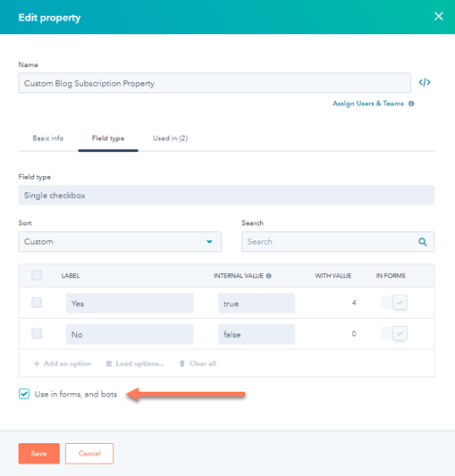Close the Edit property dialog

coord(438,16)
